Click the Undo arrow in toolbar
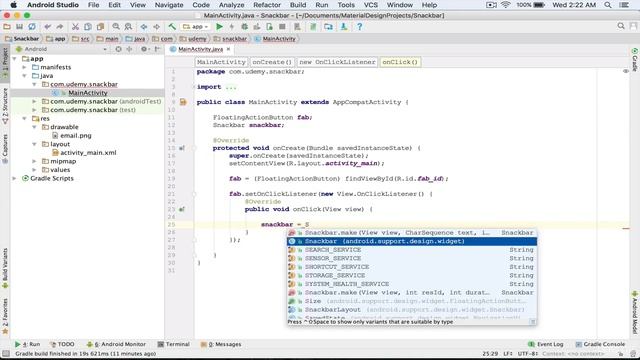 [48, 27]
